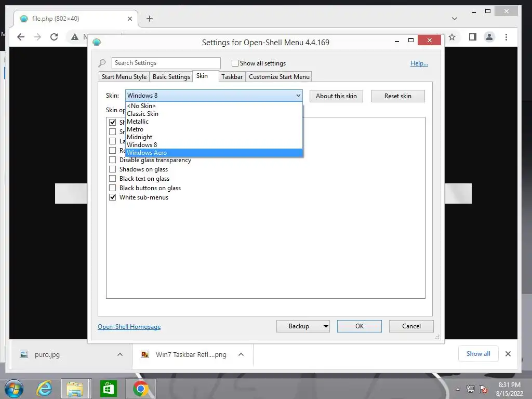This screenshot has height=399, width=532.
Task: Click the Chrome forward arrow
Action: (x=37, y=37)
